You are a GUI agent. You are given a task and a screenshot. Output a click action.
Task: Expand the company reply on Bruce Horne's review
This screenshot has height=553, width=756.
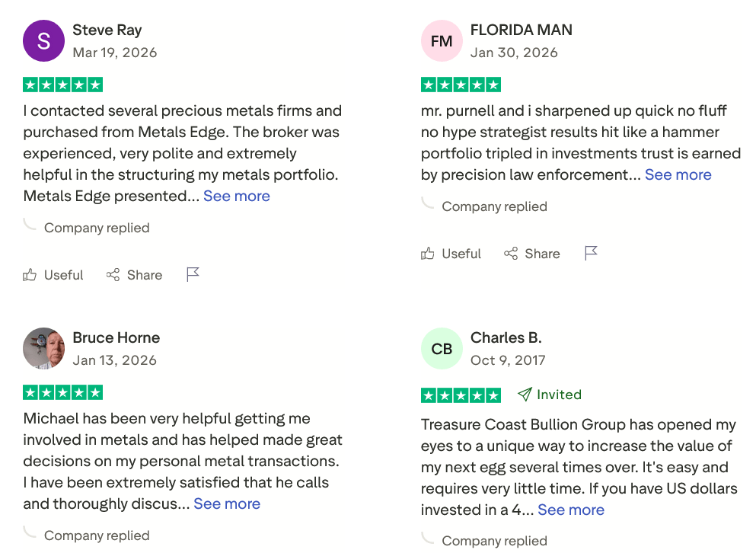click(97, 535)
